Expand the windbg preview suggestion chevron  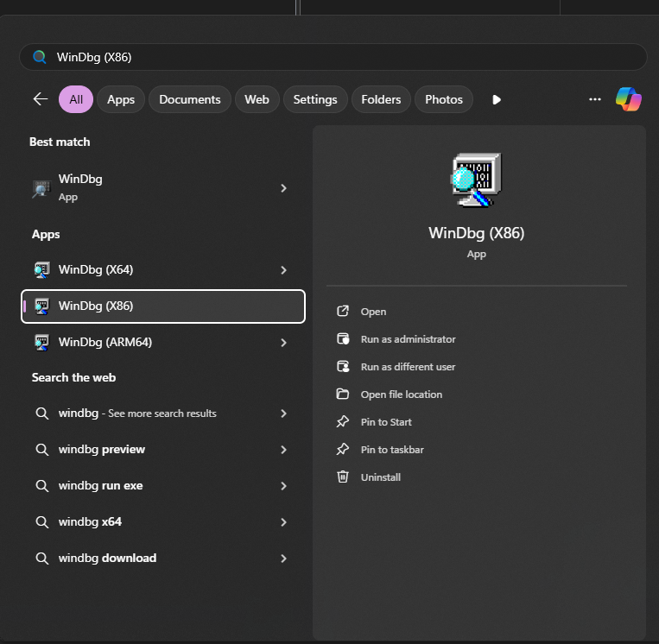[283, 450]
